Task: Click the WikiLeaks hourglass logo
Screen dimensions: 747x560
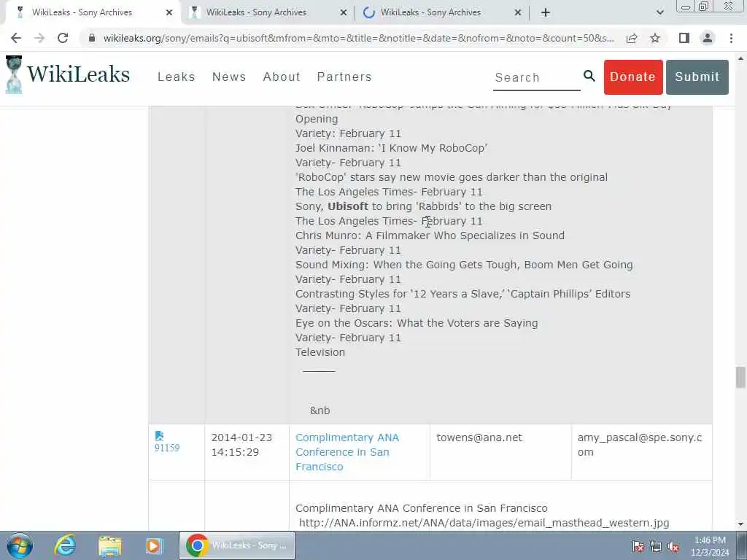Action: point(14,74)
